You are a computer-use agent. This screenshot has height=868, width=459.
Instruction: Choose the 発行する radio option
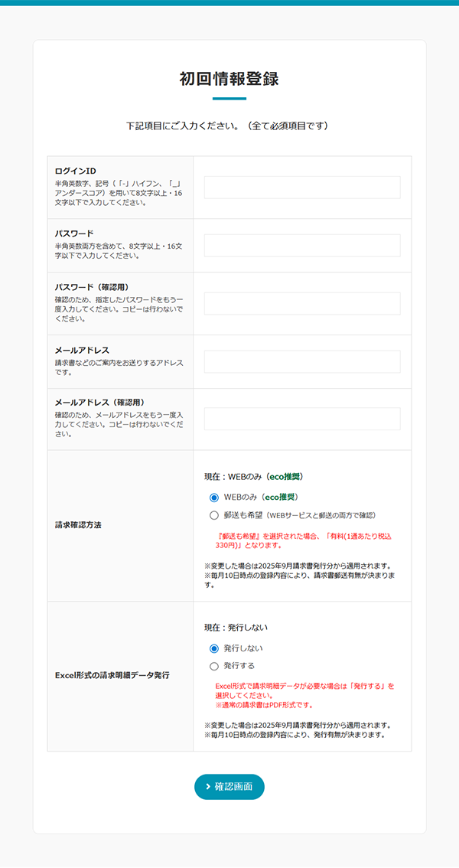pyautogui.click(x=214, y=666)
